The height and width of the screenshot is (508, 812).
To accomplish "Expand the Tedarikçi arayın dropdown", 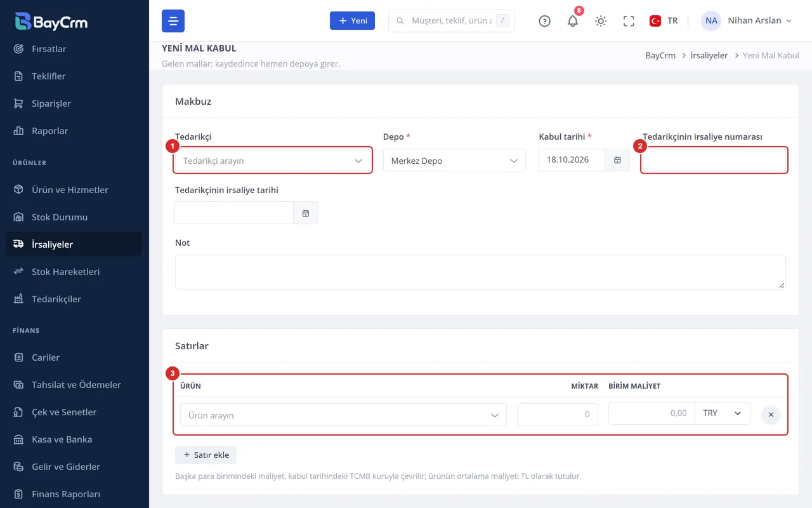I will (273, 161).
